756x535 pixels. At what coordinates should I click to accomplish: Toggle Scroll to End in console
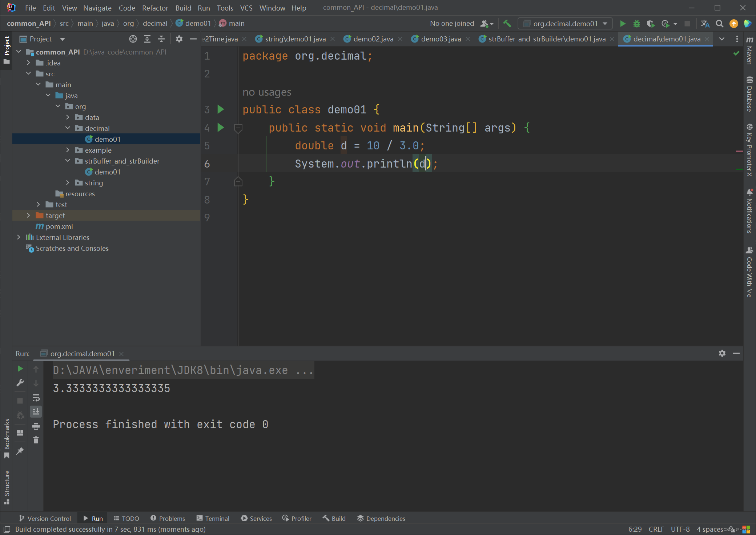coord(36,412)
